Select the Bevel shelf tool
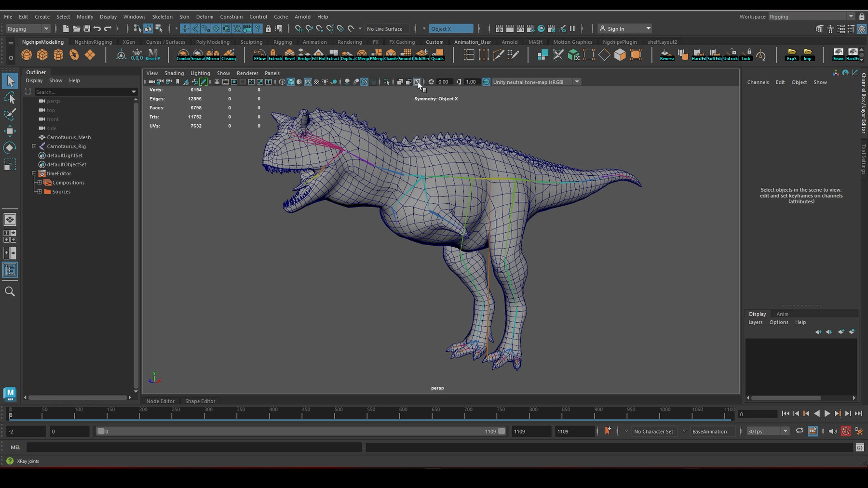The height and width of the screenshot is (488, 868). coord(289,54)
